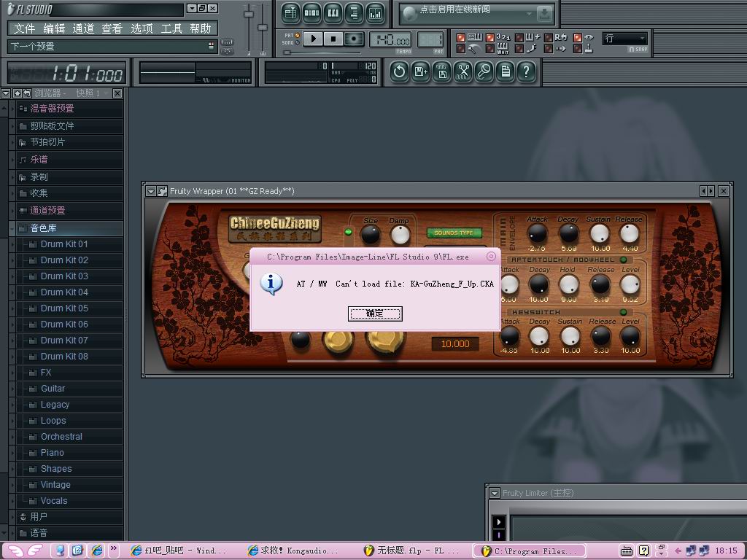The width and height of the screenshot is (747, 560).
Task: Click the undo history circular arrow icon
Action: click(399, 72)
